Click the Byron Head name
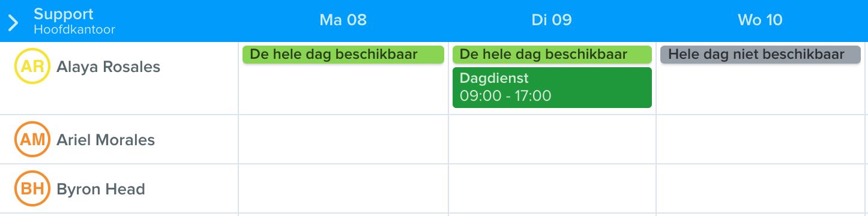Screen dimensions: 868x216 (x=101, y=190)
